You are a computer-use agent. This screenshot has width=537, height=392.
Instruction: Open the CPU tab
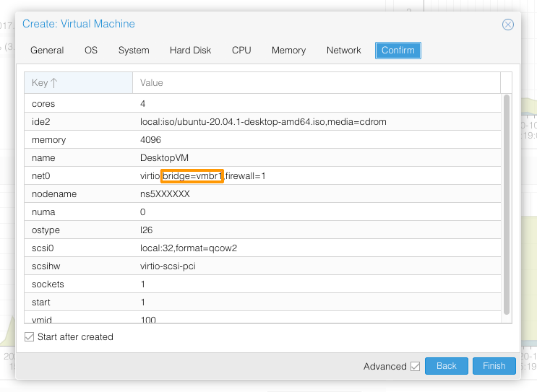241,51
